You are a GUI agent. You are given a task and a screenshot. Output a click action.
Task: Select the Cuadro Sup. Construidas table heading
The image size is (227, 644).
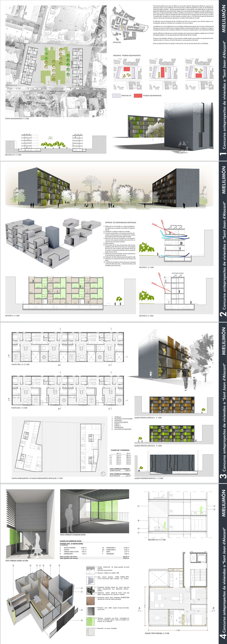click(120, 450)
